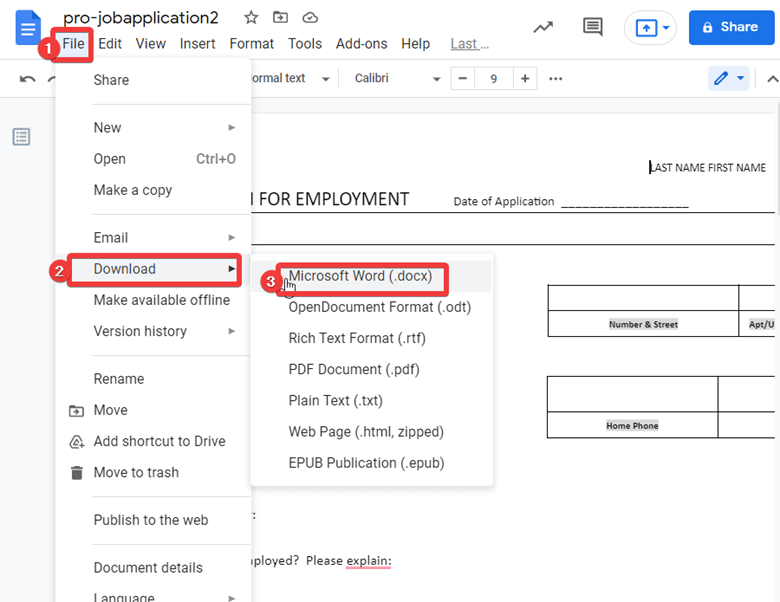Select Move to trash
The height and width of the screenshot is (602, 780).
pos(153,473)
